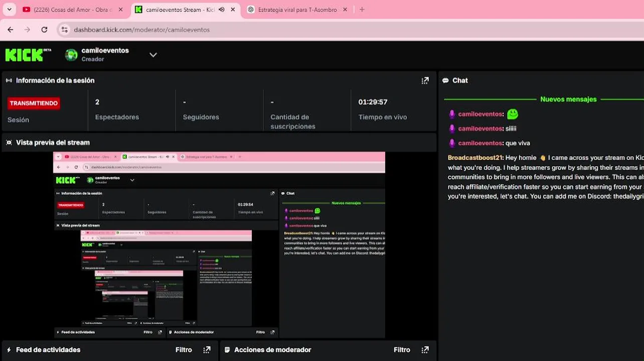Image resolution: width=644 pixels, height=361 pixels.
Task: Click the Acciones de moderador list icon
Action: 227,350
